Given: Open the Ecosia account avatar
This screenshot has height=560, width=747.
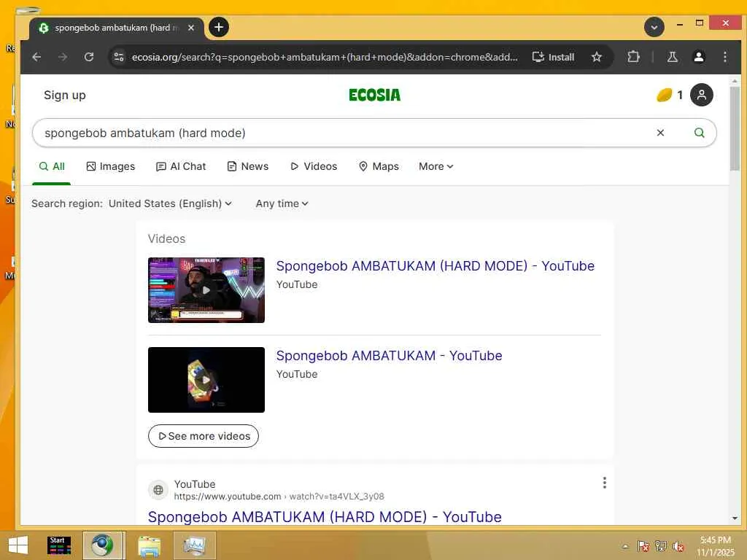Looking at the screenshot, I should 701,96.
